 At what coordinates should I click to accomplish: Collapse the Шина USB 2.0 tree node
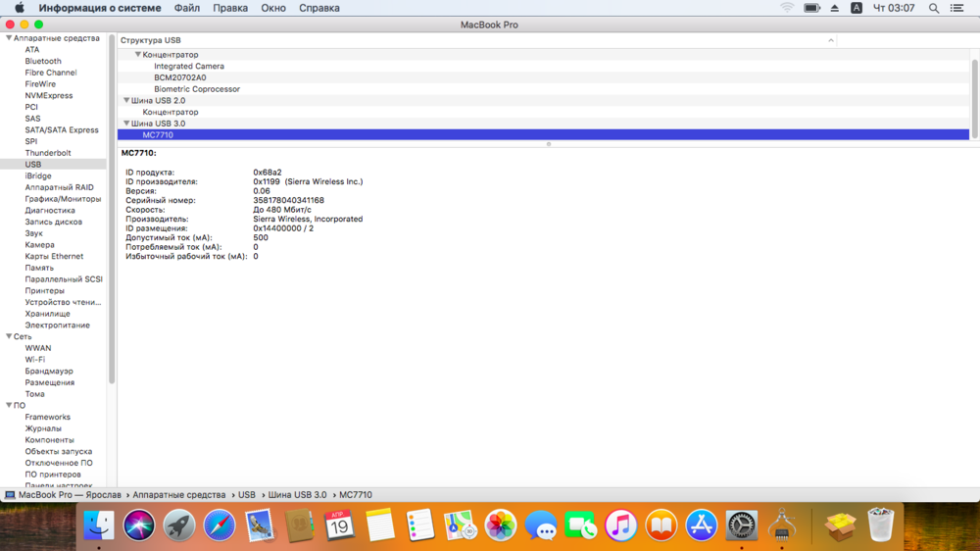pos(126,101)
